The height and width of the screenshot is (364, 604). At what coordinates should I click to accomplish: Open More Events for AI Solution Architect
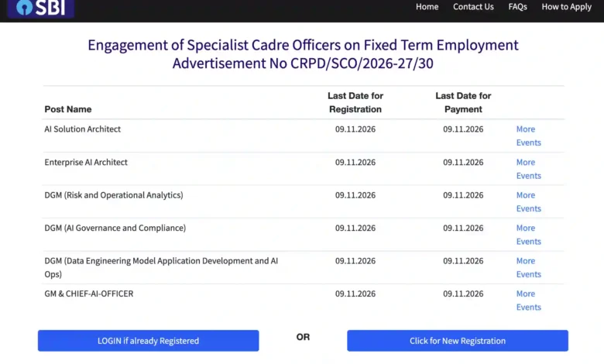point(528,136)
